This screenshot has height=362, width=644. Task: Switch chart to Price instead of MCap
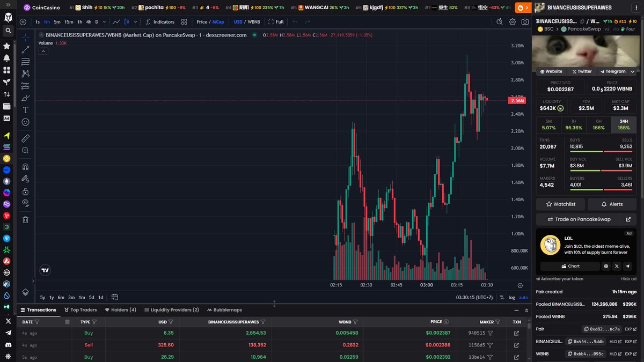pos(202,22)
